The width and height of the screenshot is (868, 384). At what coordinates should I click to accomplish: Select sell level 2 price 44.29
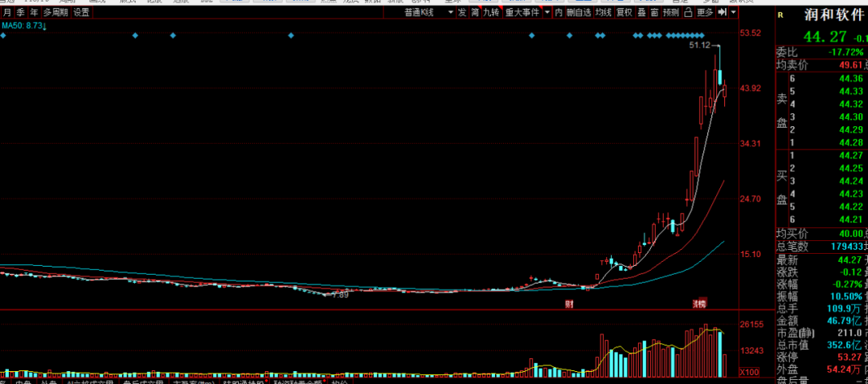(x=851, y=130)
